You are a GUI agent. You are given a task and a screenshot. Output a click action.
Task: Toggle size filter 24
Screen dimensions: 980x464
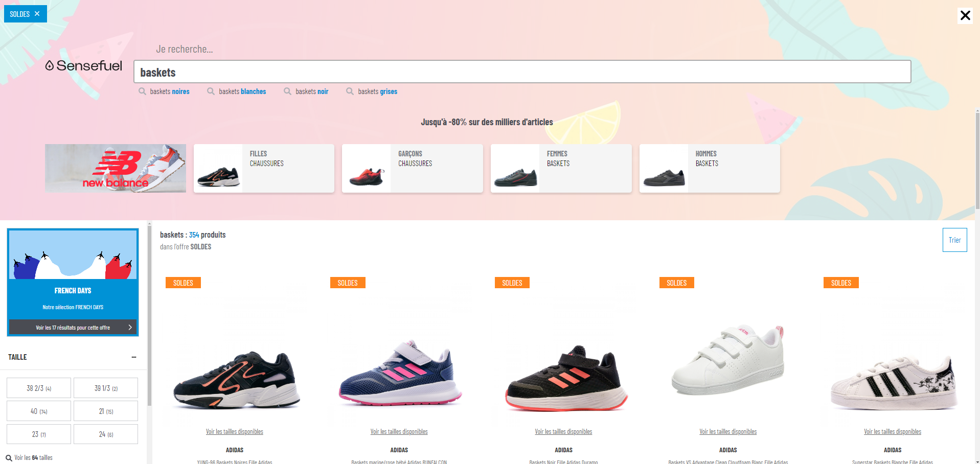point(106,434)
